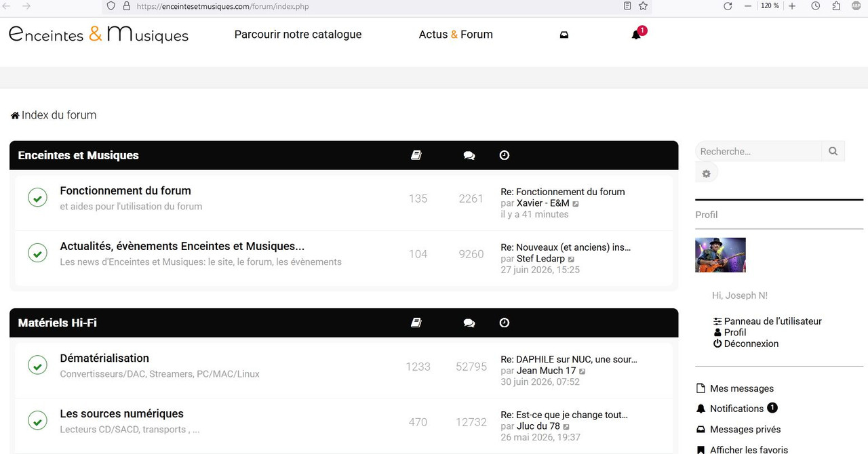Open Notifications link in sidebar

point(737,409)
